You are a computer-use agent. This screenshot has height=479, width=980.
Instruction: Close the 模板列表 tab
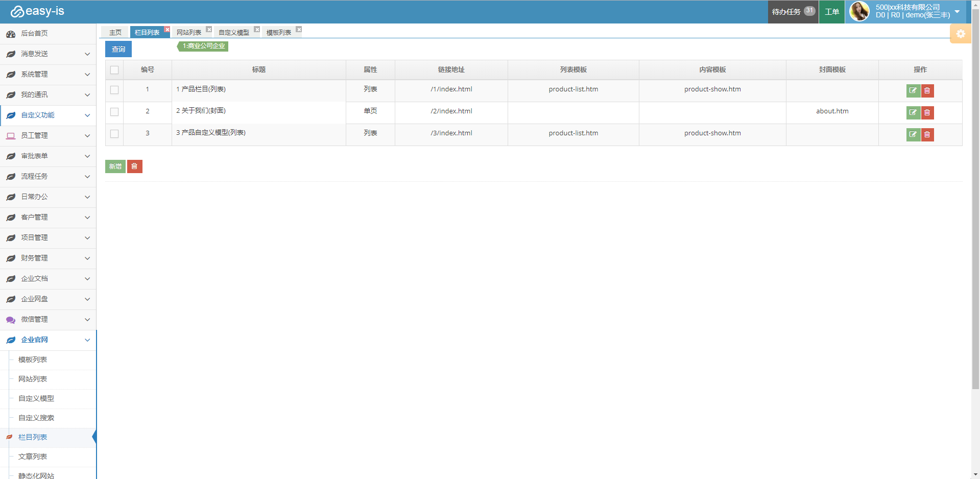(x=299, y=30)
